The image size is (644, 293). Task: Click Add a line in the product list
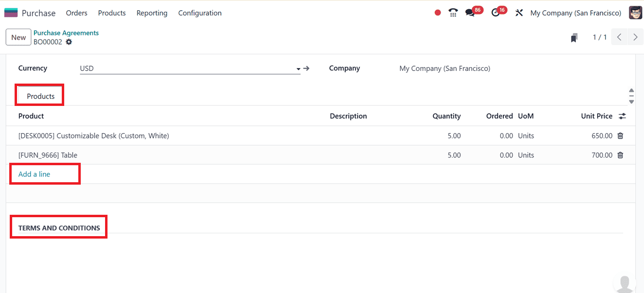34,173
